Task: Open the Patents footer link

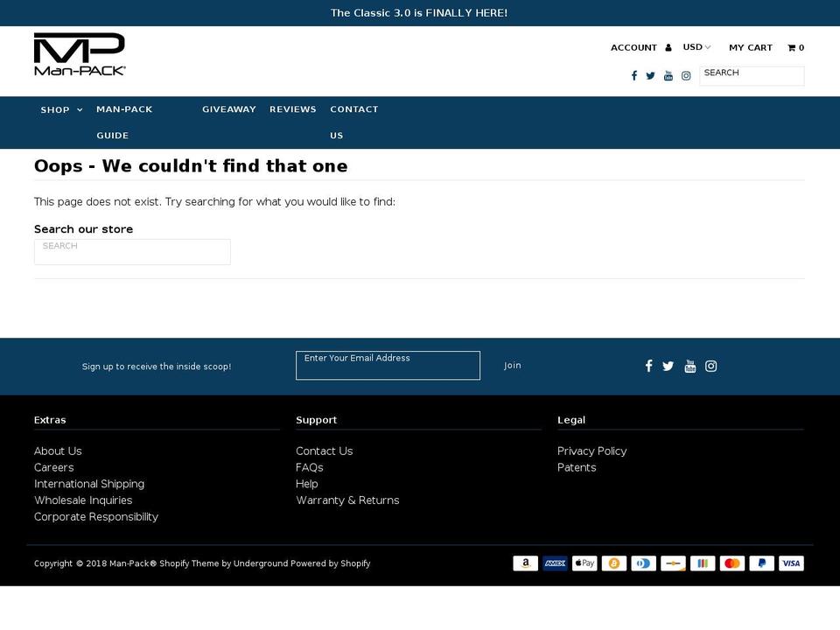Action: (x=577, y=467)
